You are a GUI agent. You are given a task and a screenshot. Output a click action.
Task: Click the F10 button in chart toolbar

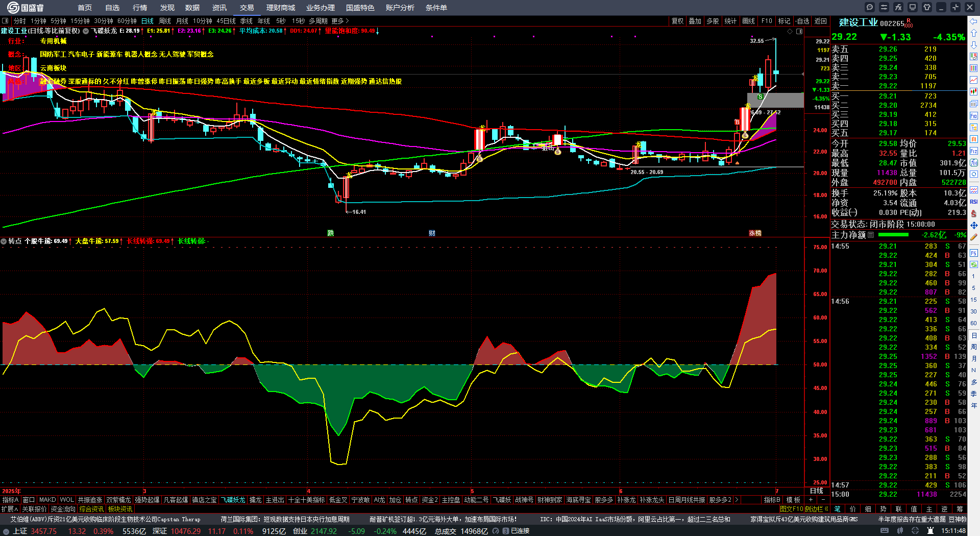pos(767,21)
